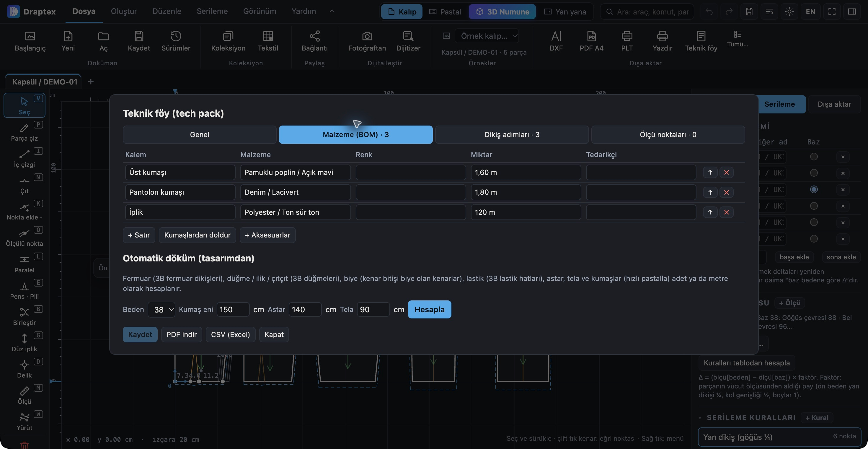Activate the İç çizgi line tool
The height and width of the screenshot is (449, 868).
point(24,158)
